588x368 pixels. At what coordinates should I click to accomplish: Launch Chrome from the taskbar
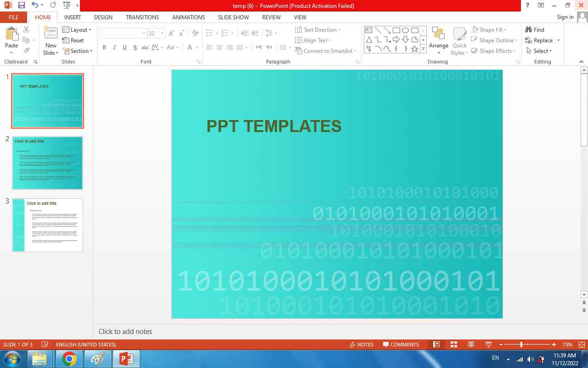click(x=69, y=359)
